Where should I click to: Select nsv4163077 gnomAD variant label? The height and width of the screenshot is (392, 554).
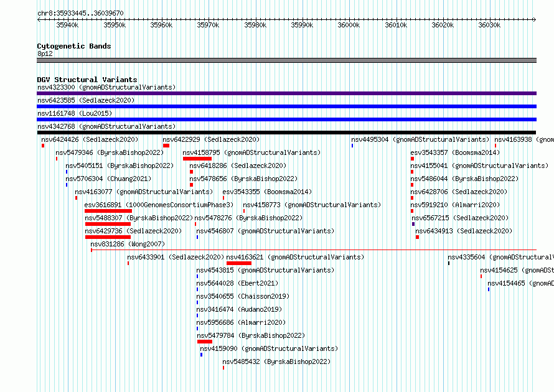pyautogui.click(x=144, y=192)
